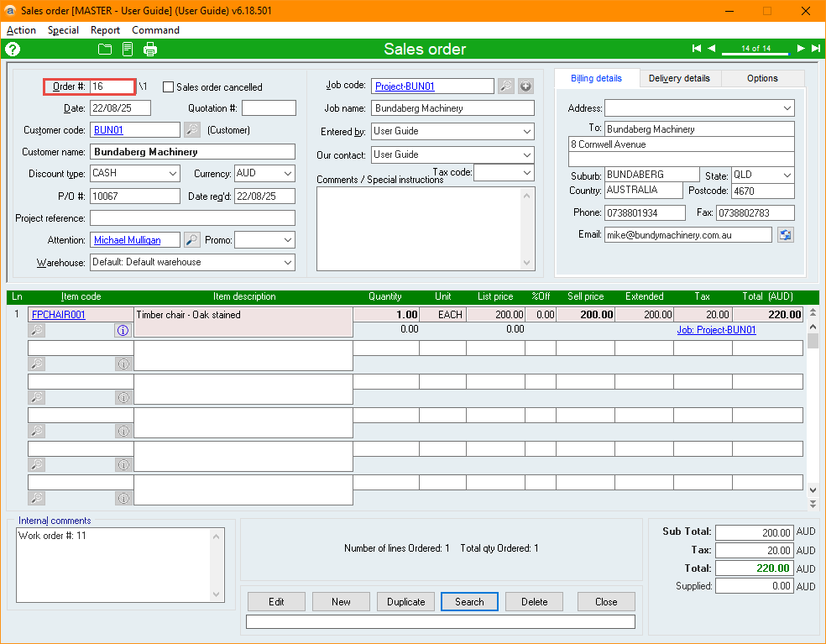Open the Report menu
Image resolution: width=826 pixels, height=644 pixels.
click(106, 30)
